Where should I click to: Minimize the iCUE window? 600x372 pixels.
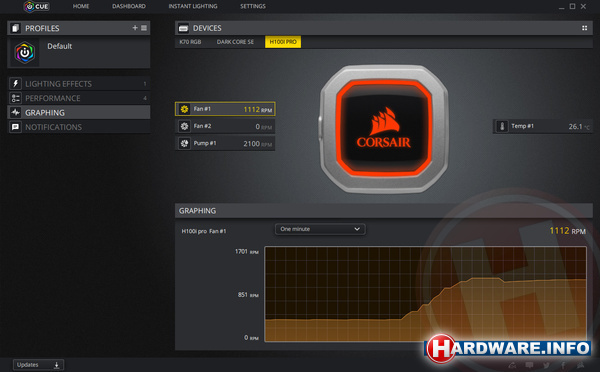(x=561, y=7)
